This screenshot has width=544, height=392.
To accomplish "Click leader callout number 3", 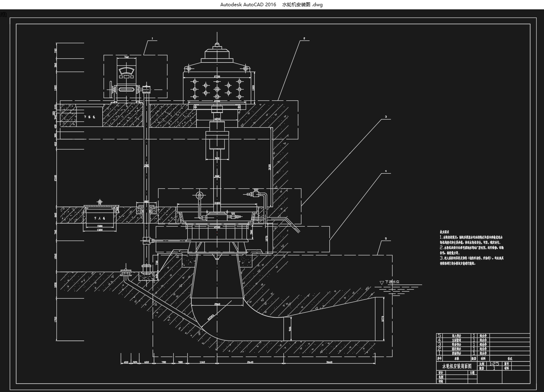I will 386,116.
